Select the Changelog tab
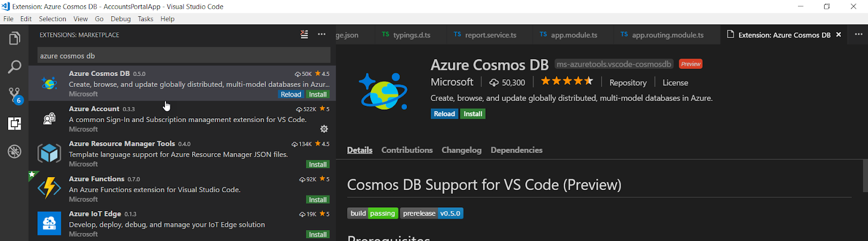The width and height of the screenshot is (868, 241). (462, 150)
